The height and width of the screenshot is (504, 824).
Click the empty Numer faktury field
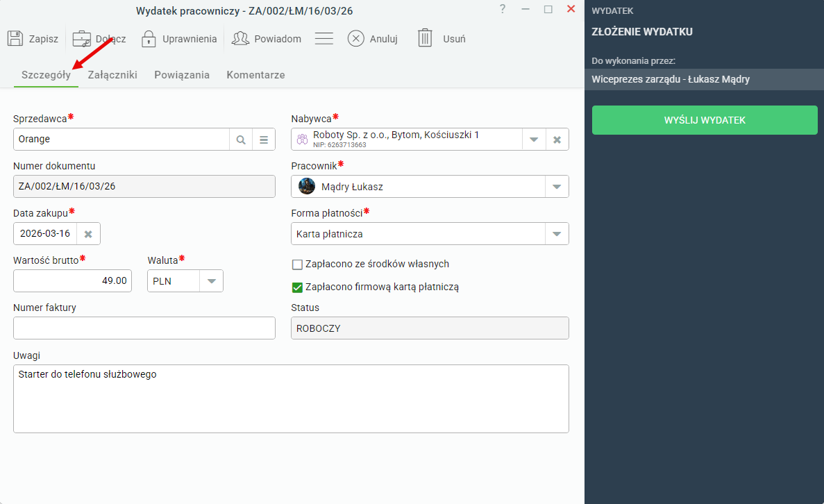pyautogui.click(x=144, y=328)
